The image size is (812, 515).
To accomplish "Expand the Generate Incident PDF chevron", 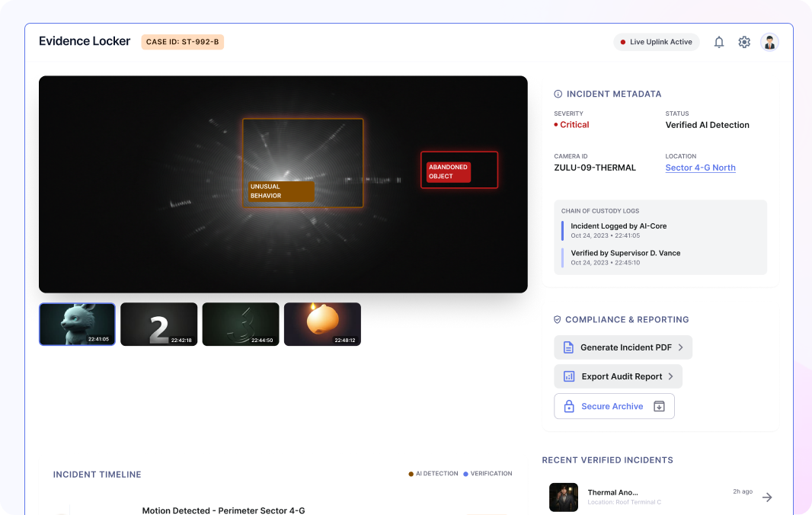I will click(x=679, y=347).
